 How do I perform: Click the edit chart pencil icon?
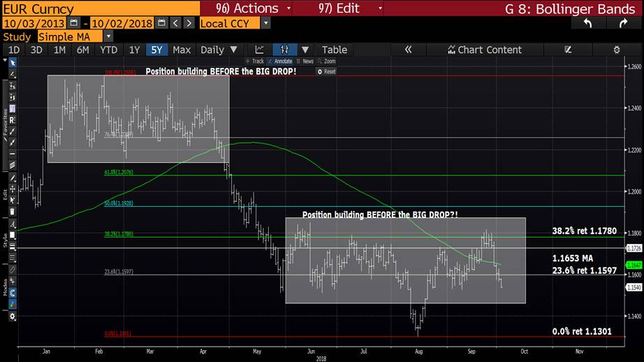coord(568,50)
